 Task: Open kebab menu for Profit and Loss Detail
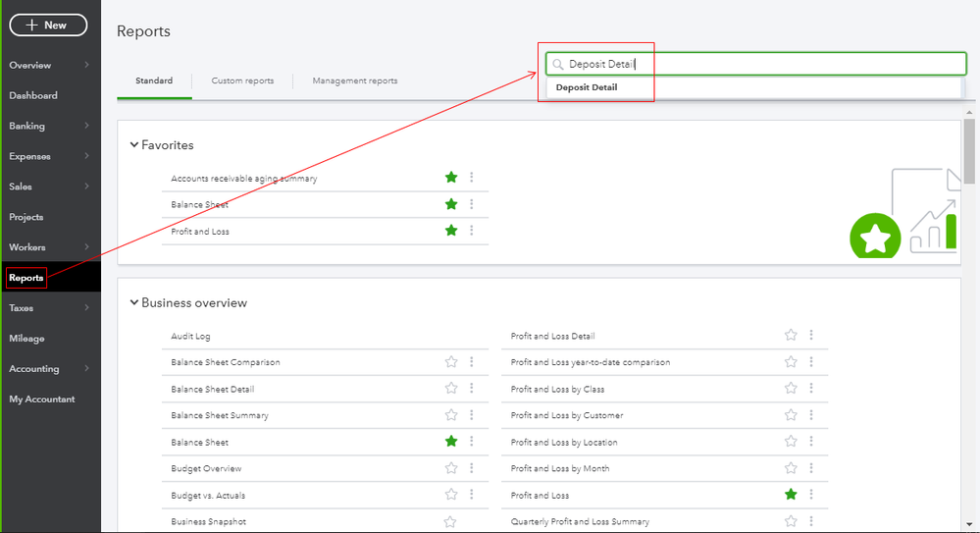pos(811,336)
